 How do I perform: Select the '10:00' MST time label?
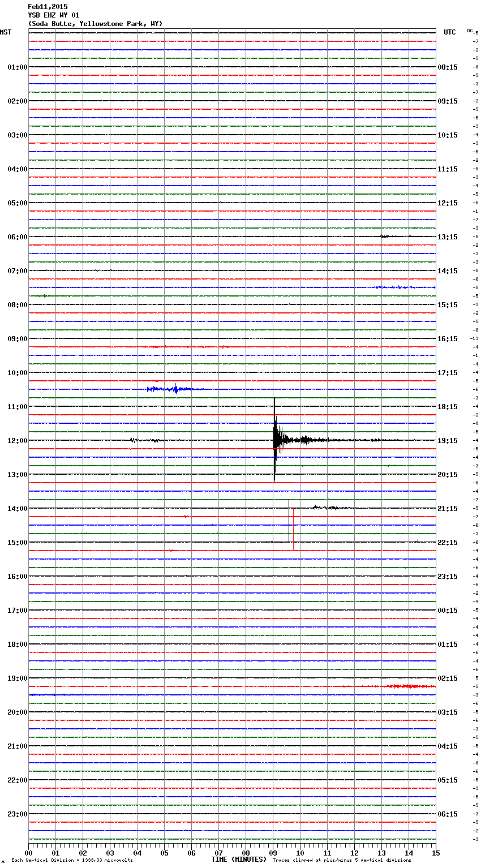click(x=17, y=373)
